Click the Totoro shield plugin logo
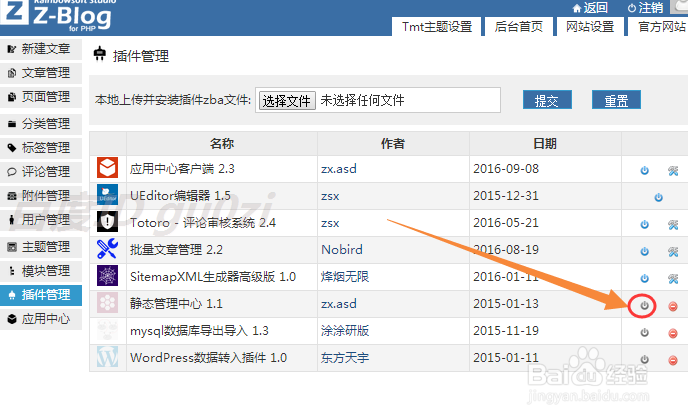This screenshot has width=688, height=420. (x=108, y=222)
